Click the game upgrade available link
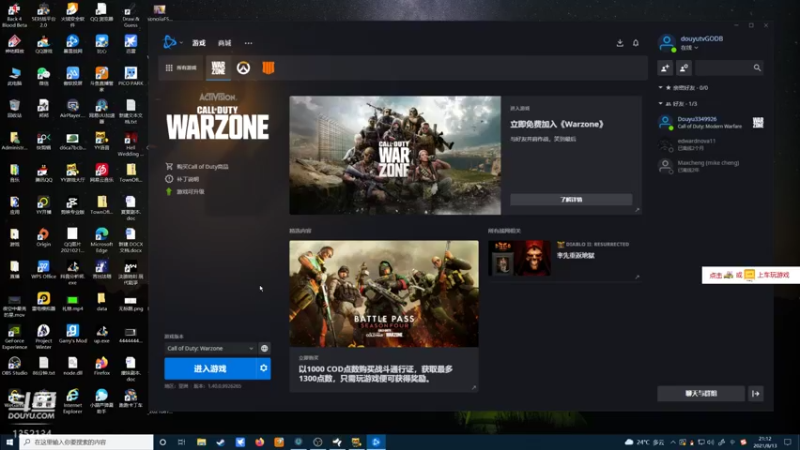Image resolution: width=800 pixels, height=450 pixels. 185,192
